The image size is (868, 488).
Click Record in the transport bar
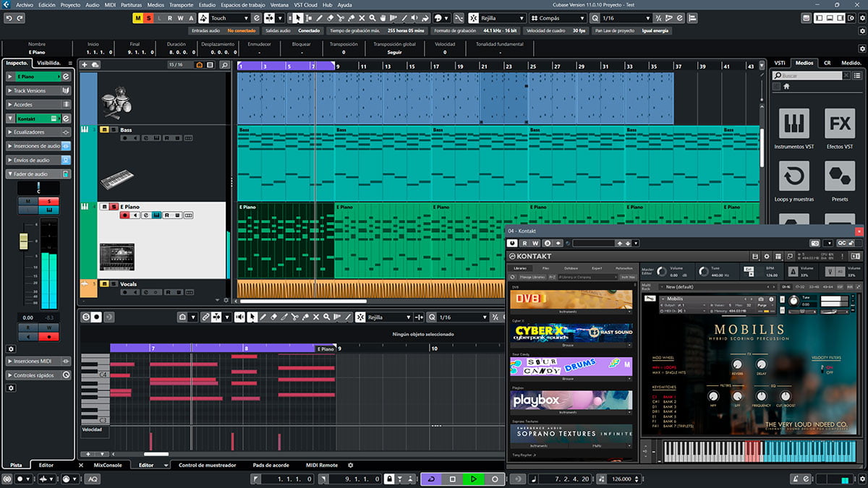[x=495, y=479]
